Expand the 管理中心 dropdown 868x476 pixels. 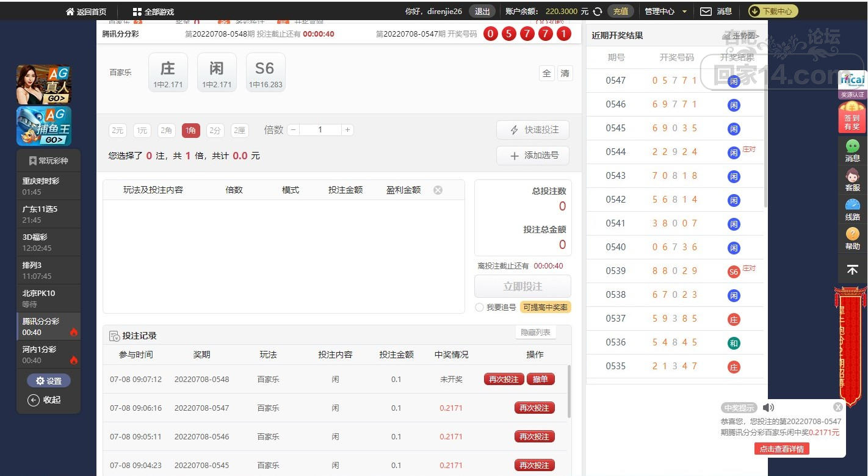tap(684, 12)
